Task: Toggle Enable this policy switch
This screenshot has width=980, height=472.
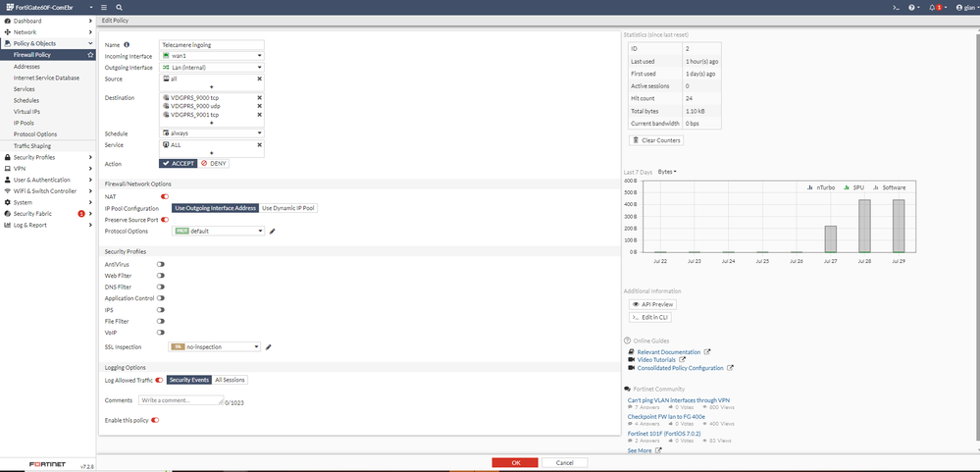Action: (x=155, y=421)
